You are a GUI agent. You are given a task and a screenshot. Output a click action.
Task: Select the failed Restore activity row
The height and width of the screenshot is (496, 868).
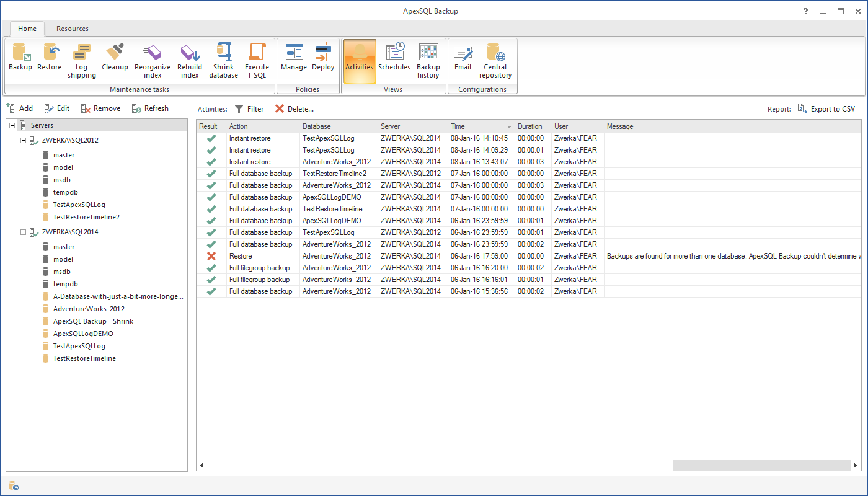tap(529, 256)
